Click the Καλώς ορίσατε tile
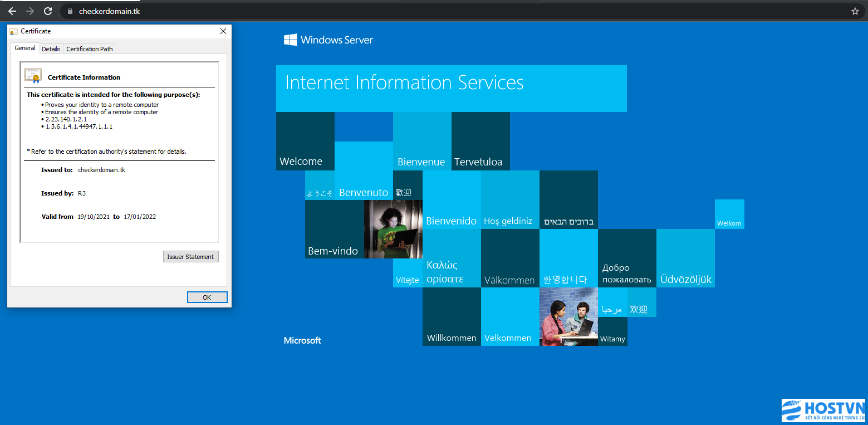 pos(452,258)
